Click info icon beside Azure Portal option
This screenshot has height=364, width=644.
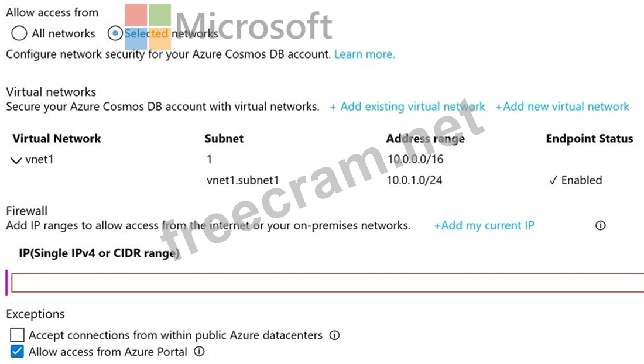point(199,352)
